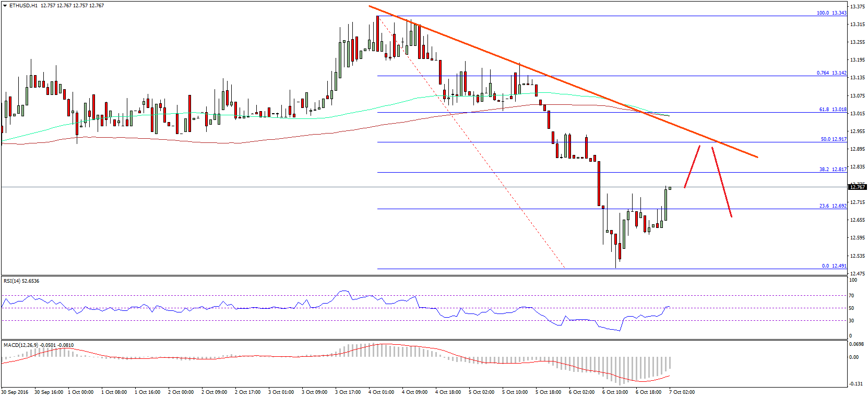Click RSI scale level 100
Screen dimensions: 868x398
point(853,280)
